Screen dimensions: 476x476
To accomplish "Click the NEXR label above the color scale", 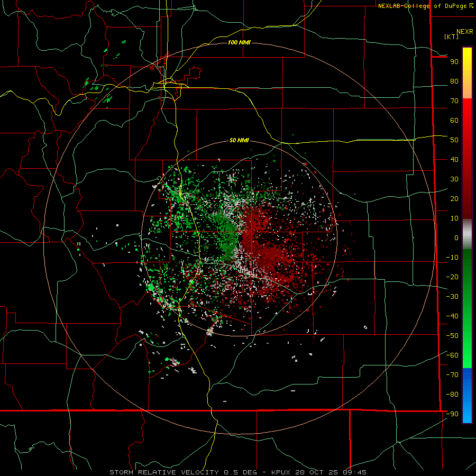I will (x=465, y=32).
